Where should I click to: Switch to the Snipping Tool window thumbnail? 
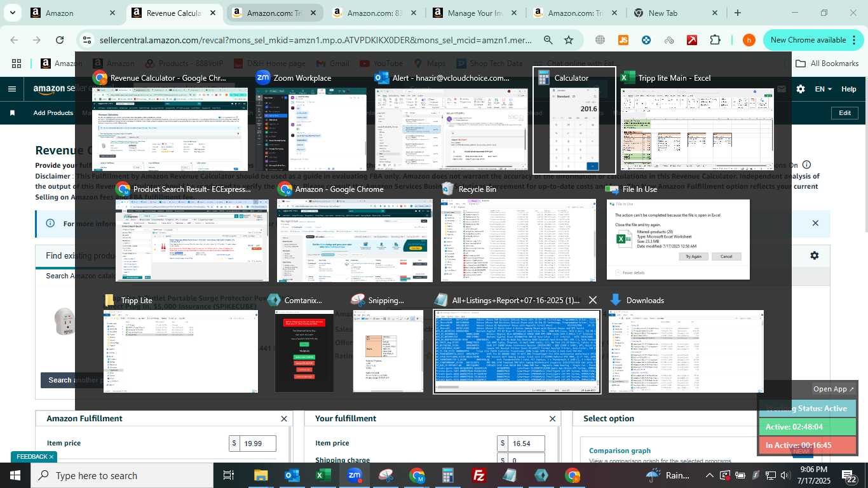coord(388,342)
